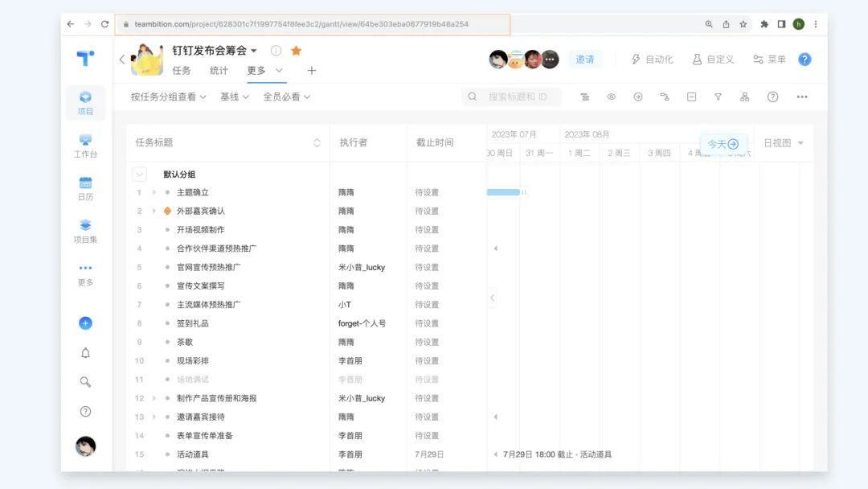Open the 日视图 view dropdown
The width and height of the screenshot is (868, 489).
[x=783, y=143]
